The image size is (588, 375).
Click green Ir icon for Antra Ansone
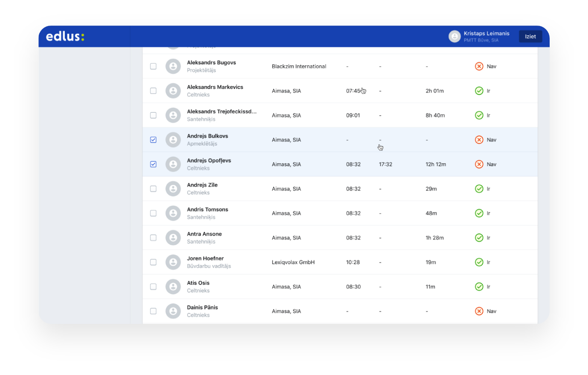coord(479,238)
